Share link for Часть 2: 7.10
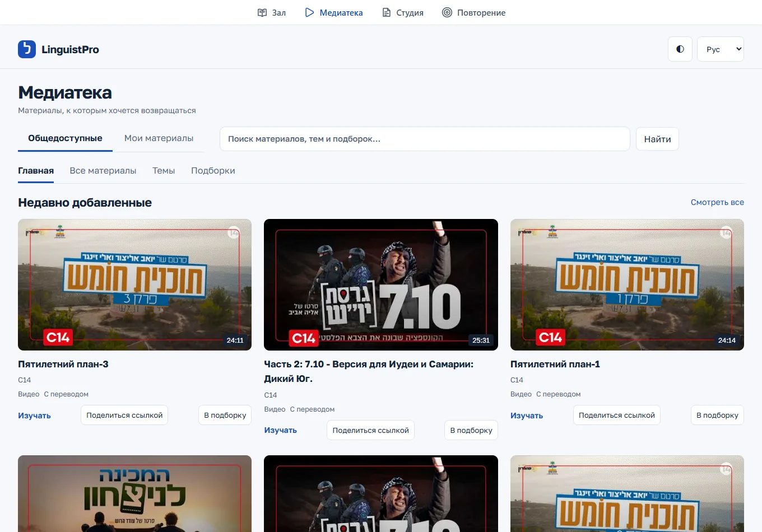 click(370, 430)
